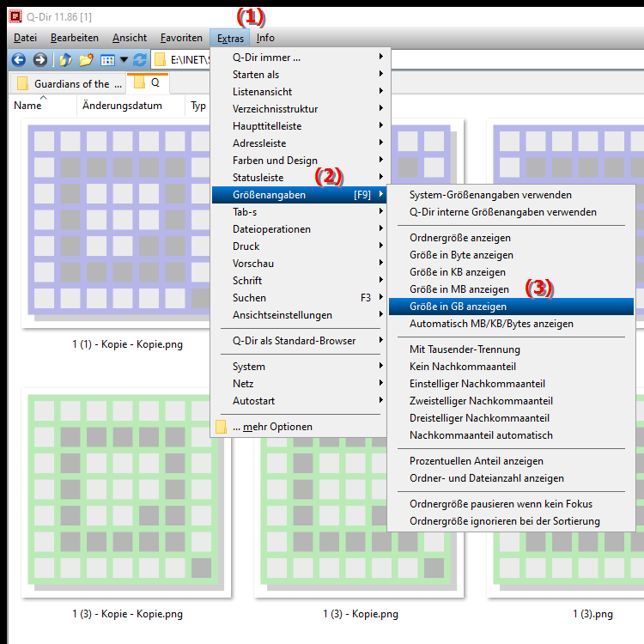Open the Dateioperationen submenu
The image size is (644, 644).
click(x=300, y=229)
